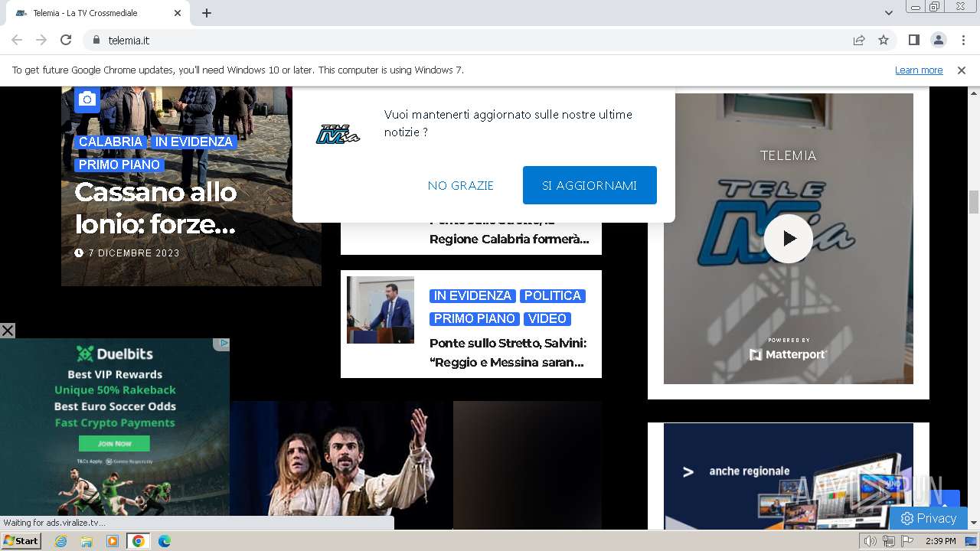Open the Windows Start menu
Viewport: 980px width, 551px height.
point(21,541)
